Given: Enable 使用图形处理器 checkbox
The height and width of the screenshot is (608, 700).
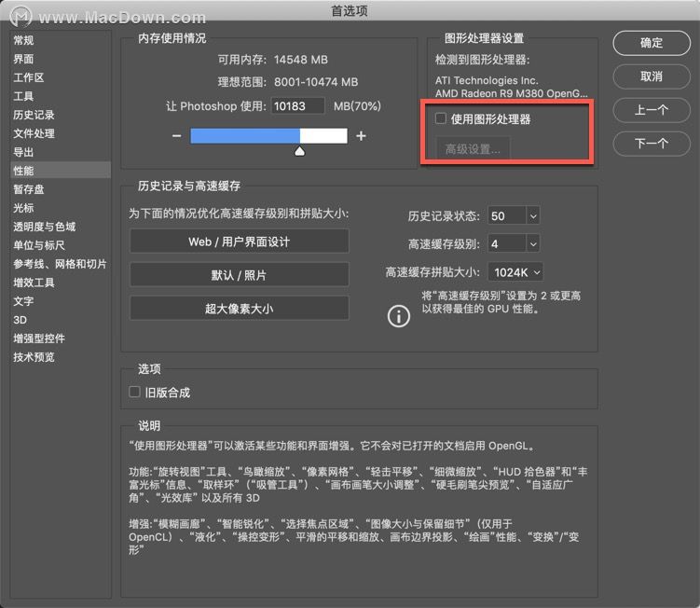Looking at the screenshot, I should point(441,118).
